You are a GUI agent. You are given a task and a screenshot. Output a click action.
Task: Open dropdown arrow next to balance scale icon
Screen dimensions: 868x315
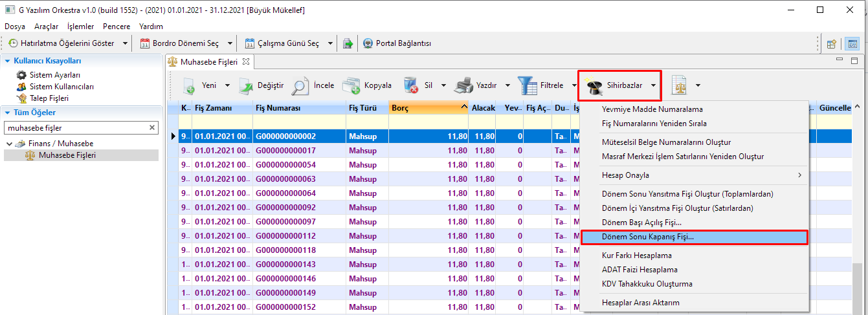click(x=698, y=85)
